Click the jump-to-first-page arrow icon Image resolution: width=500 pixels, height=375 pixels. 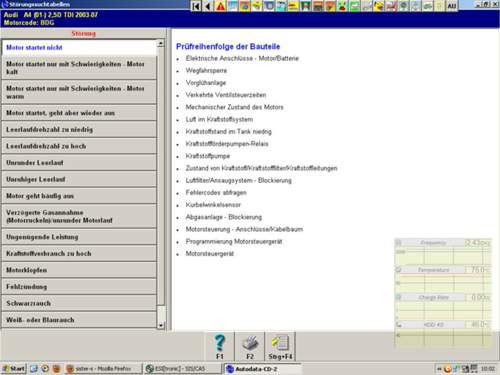(x=197, y=6)
